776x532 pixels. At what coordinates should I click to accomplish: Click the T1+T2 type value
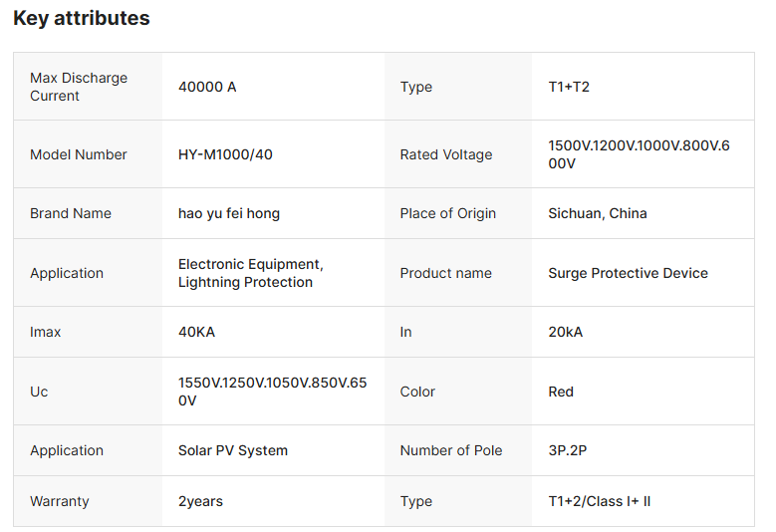pyautogui.click(x=569, y=87)
